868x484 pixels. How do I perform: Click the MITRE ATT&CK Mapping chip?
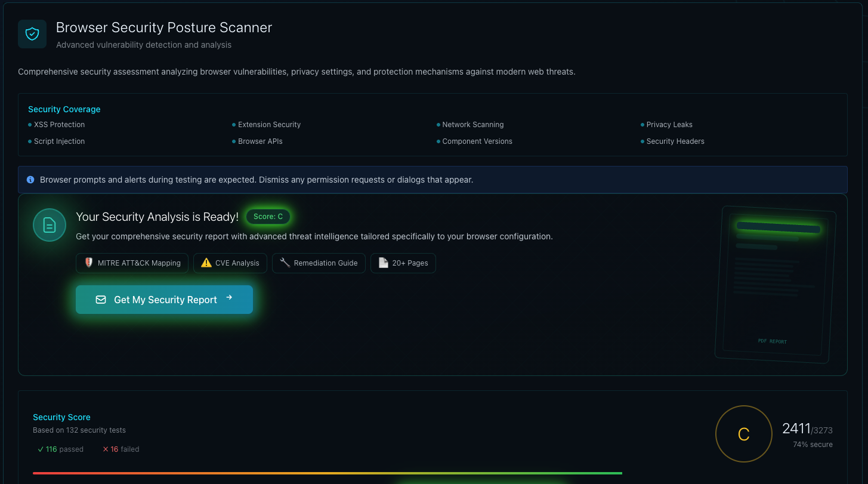pyautogui.click(x=132, y=263)
